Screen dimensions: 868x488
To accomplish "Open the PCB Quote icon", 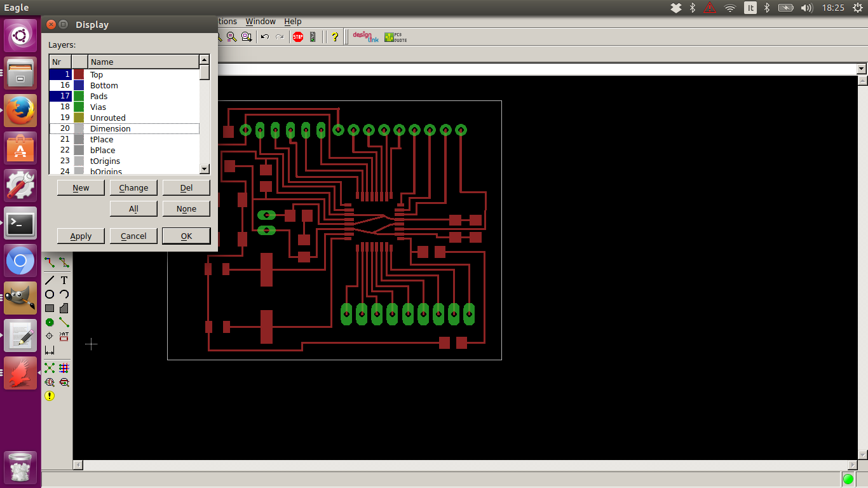I will 395,37.
